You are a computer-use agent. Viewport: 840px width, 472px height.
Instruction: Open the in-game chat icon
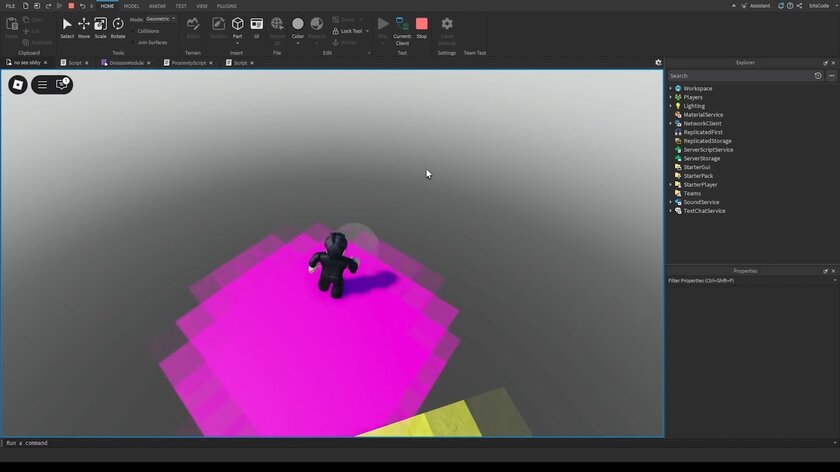click(62, 84)
